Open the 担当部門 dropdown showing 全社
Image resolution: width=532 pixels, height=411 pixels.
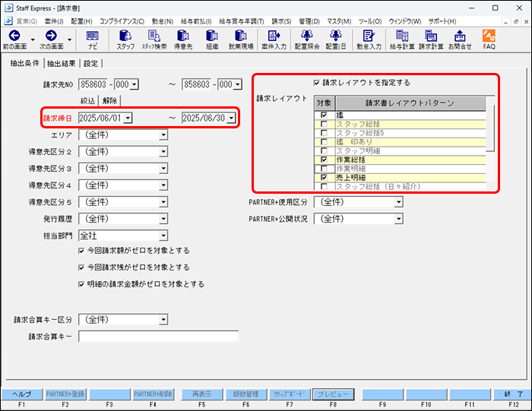click(163, 236)
